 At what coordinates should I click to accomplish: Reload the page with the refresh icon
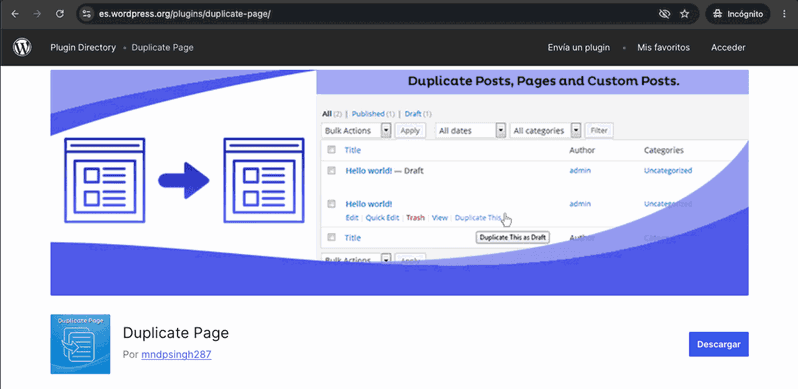point(60,14)
